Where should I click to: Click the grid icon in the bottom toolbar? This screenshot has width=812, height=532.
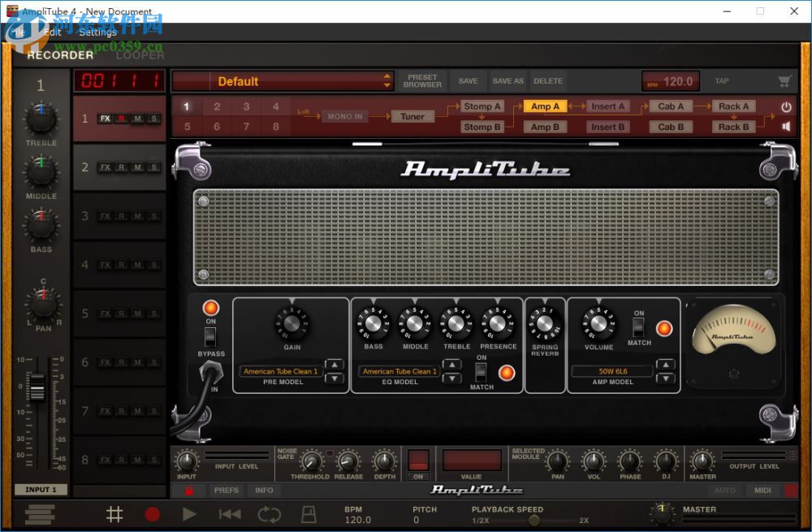(x=114, y=514)
